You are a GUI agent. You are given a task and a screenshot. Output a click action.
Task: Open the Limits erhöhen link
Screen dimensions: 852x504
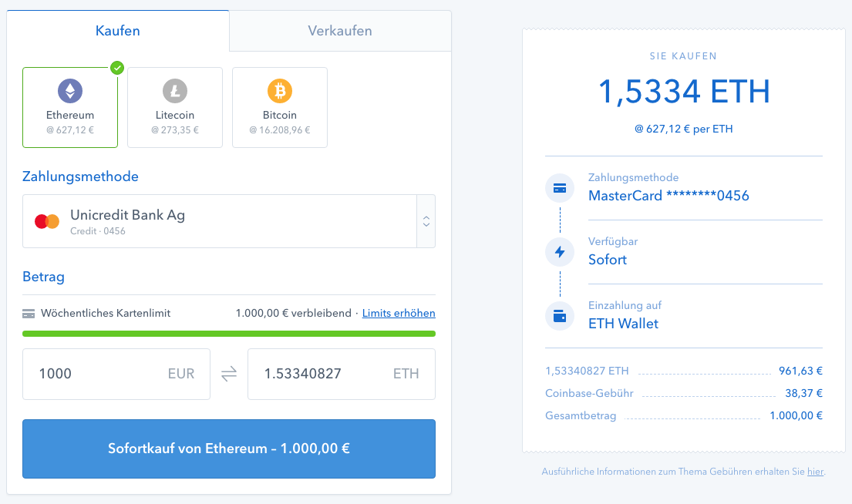(x=399, y=313)
